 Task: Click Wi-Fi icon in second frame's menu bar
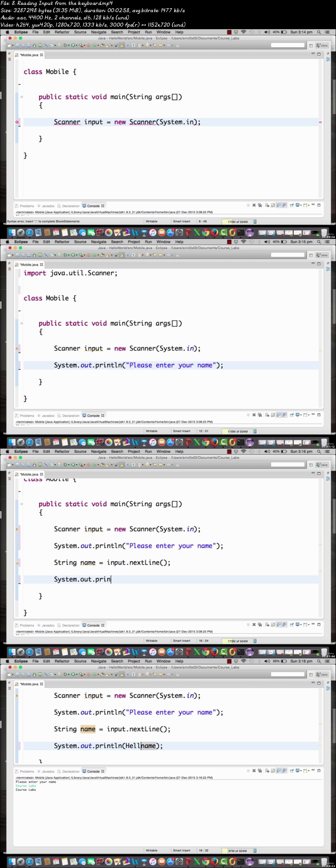(243, 242)
